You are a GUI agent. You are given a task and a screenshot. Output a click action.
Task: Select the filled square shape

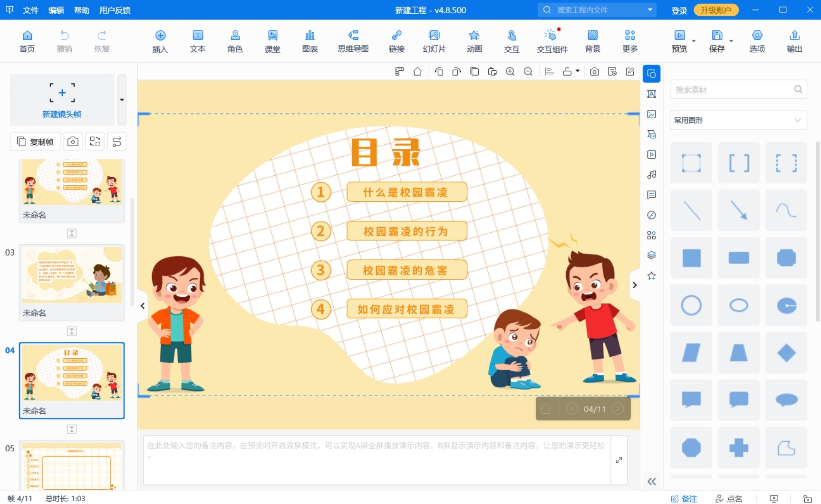point(691,258)
